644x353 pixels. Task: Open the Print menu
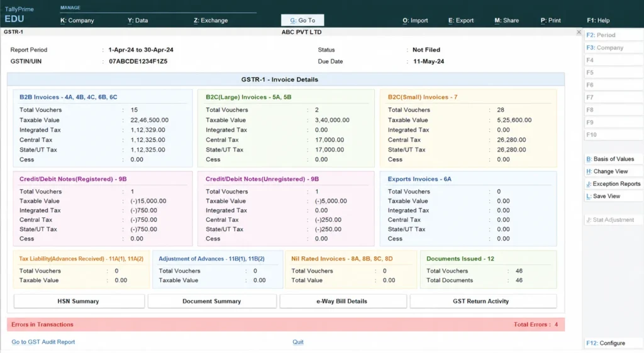coord(550,21)
